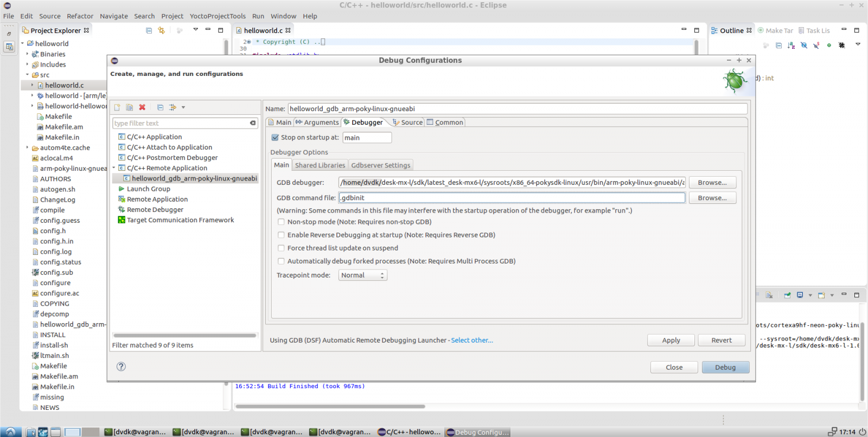This screenshot has width=868, height=437.
Task: Open the Shared Libraries tab
Action: (x=320, y=165)
